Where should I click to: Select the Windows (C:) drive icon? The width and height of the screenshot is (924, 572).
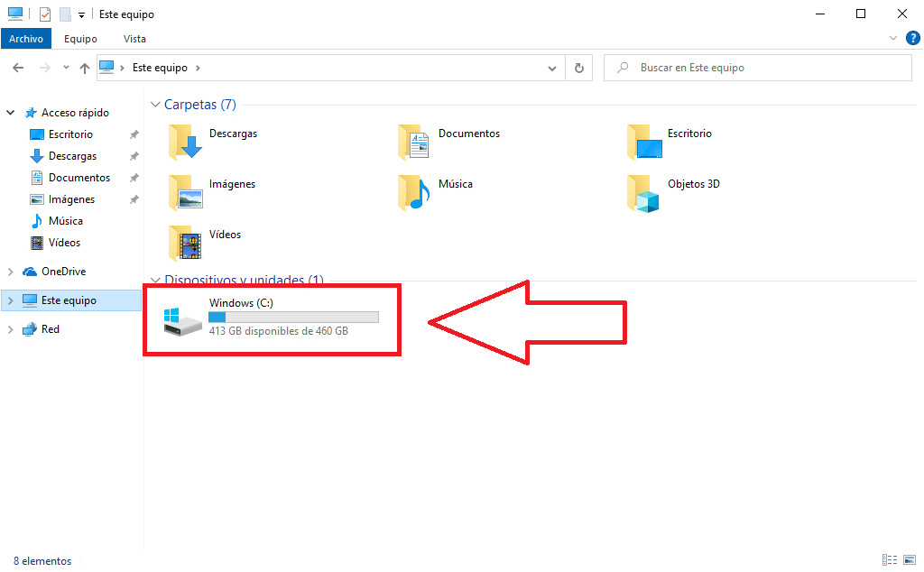[x=184, y=320]
